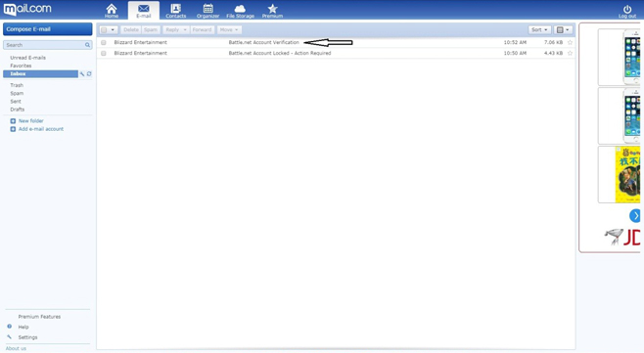This screenshot has width=644, height=353.
Task: Click the Log out power icon
Action: point(627,9)
